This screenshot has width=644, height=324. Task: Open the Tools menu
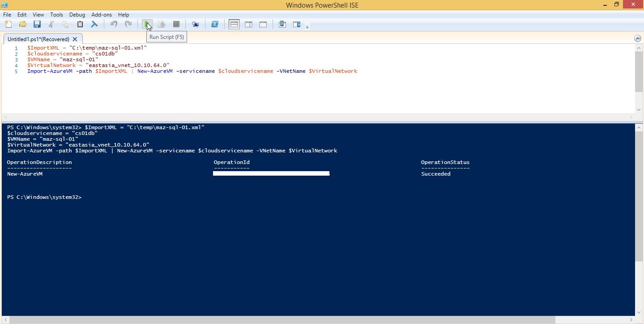[x=56, y=15]
